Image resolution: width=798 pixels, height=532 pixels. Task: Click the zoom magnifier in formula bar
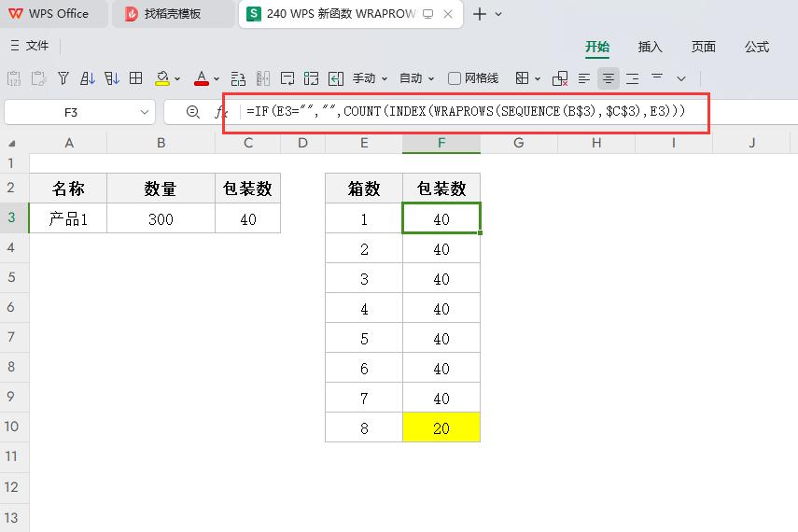193,112
